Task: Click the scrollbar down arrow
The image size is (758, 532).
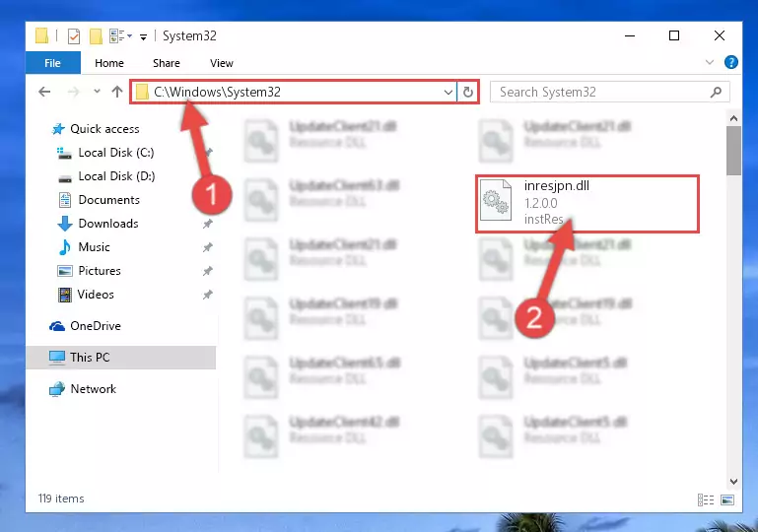Action: tap(733, 482)
